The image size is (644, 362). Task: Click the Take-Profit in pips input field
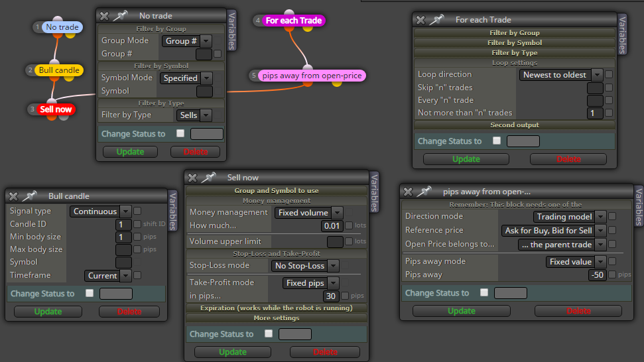click(x=331, y=296)
